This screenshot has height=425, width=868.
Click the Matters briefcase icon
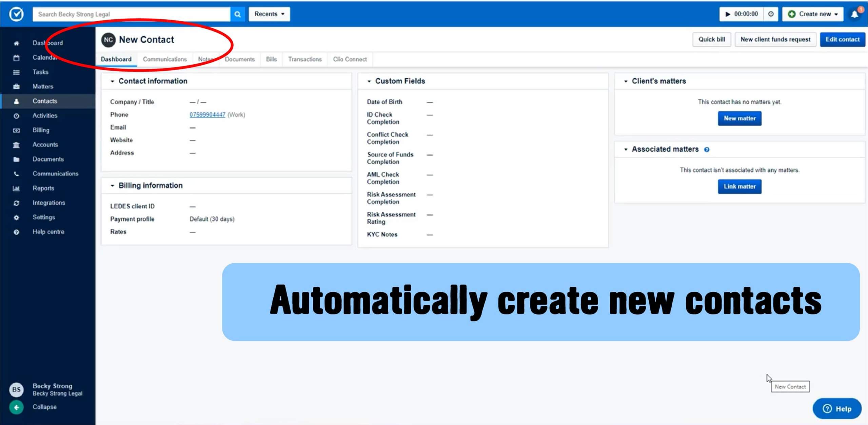click(x=16, y=87)
